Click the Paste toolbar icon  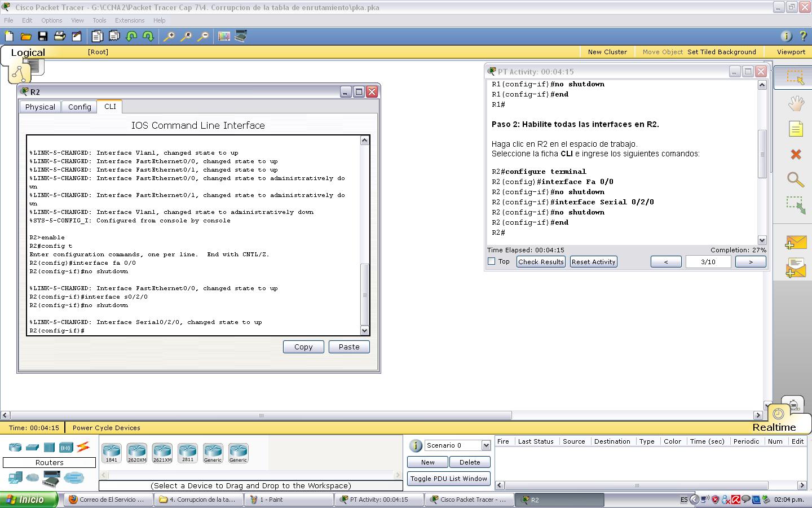click(114, 36)
